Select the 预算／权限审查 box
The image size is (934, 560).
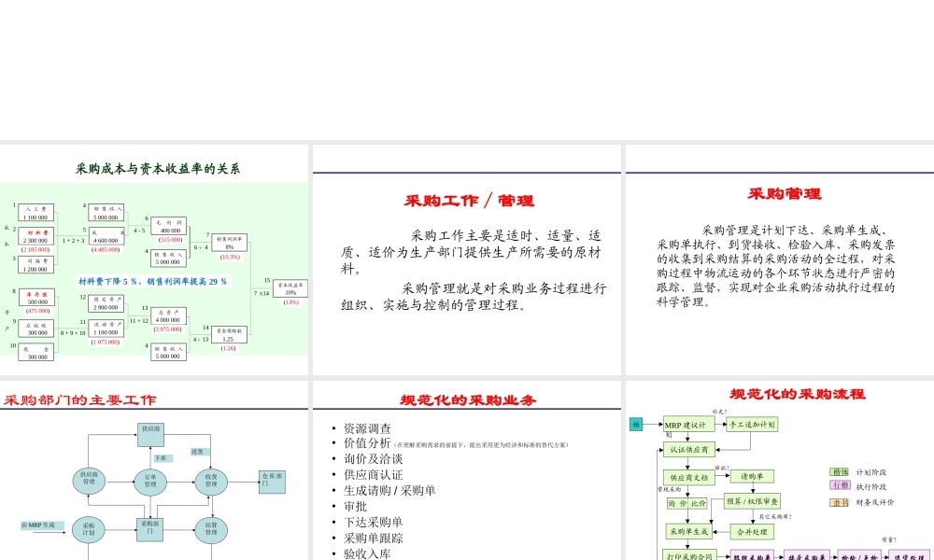(x=753, y=501)
